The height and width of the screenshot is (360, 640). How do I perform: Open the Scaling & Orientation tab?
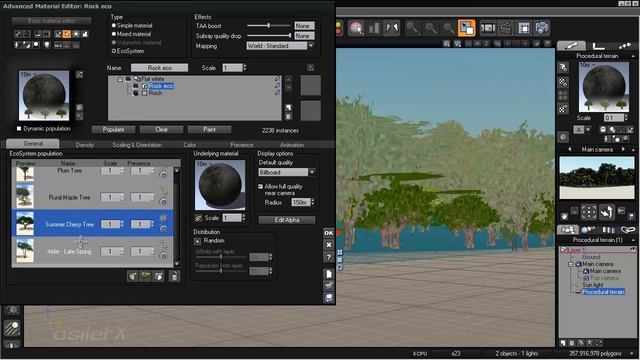pos(137,145)
